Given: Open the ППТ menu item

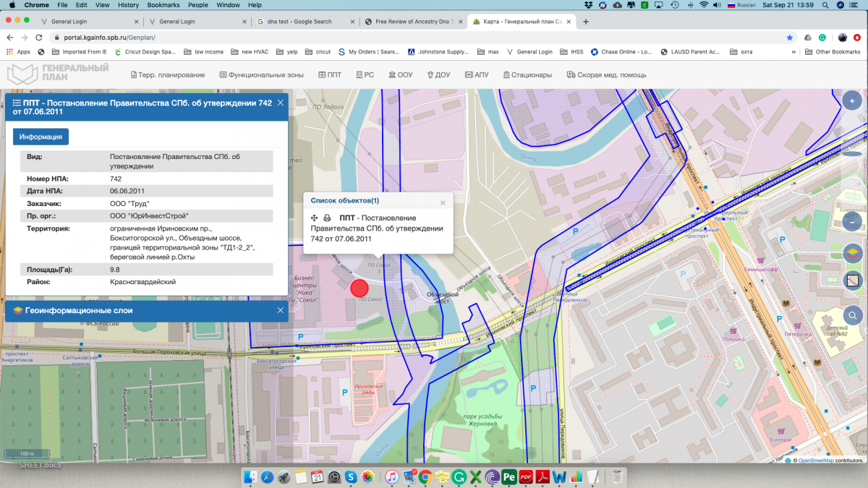Looking at the screenshot, I should (x=330, y=74).
